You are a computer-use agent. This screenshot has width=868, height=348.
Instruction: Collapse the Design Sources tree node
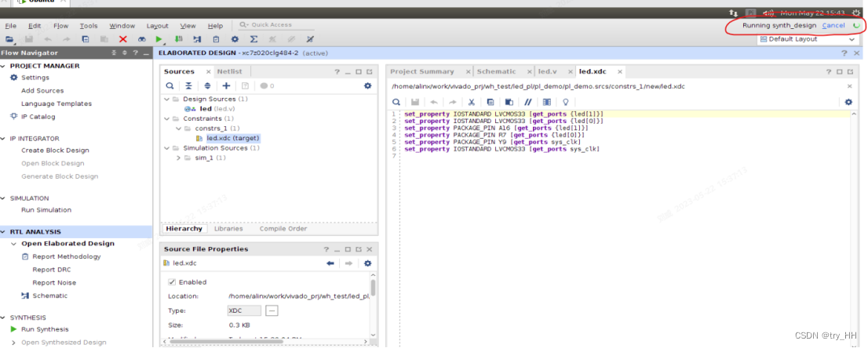[167, 99]
